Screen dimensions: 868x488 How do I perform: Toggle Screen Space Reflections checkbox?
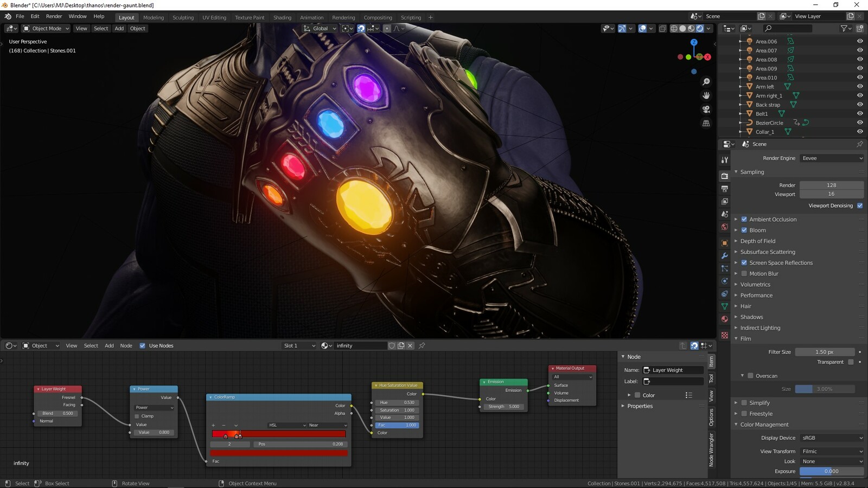[x=744, y=262]
